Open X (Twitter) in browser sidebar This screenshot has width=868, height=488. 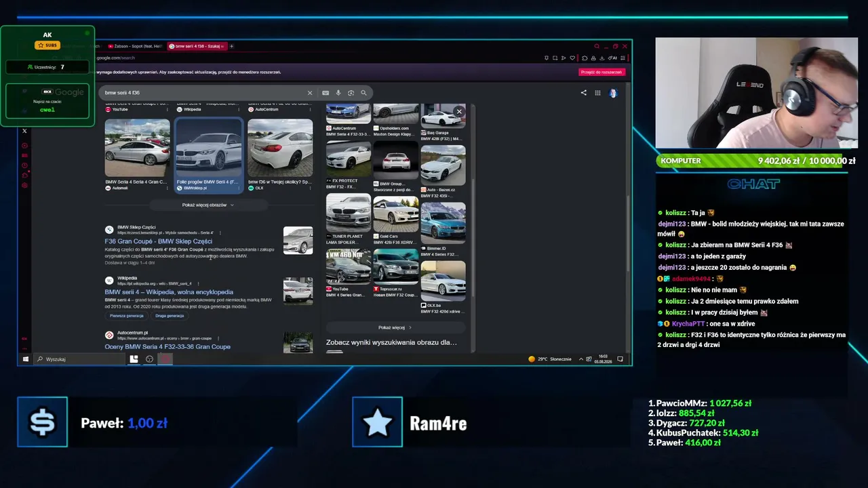(24, 131)
